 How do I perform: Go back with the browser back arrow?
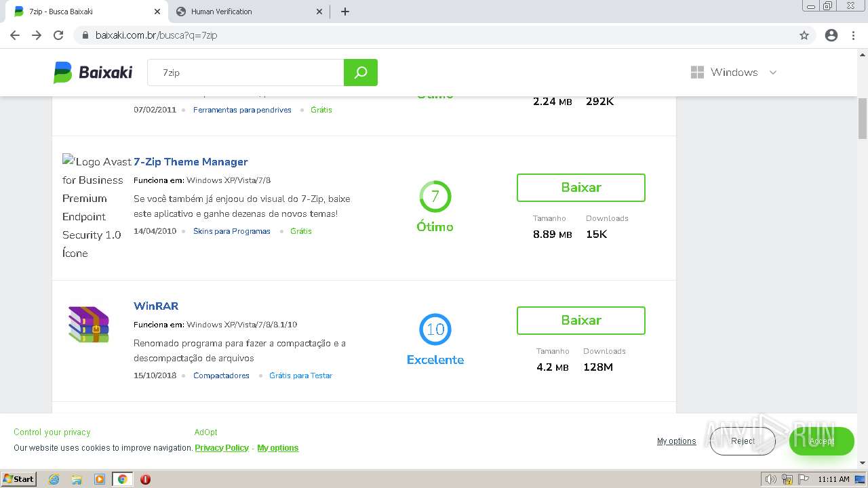[16, 35]
